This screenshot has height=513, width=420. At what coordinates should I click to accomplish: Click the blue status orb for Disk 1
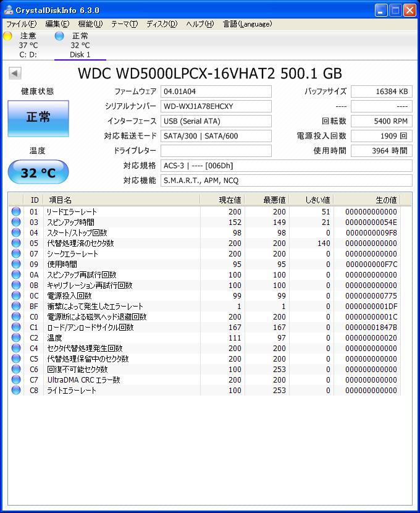click(59, 36)
